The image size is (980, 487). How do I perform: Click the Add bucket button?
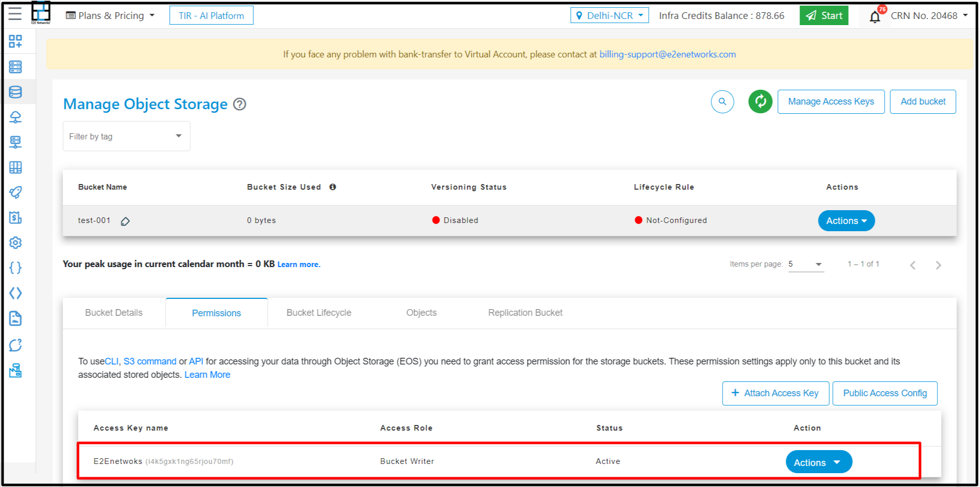923,102
